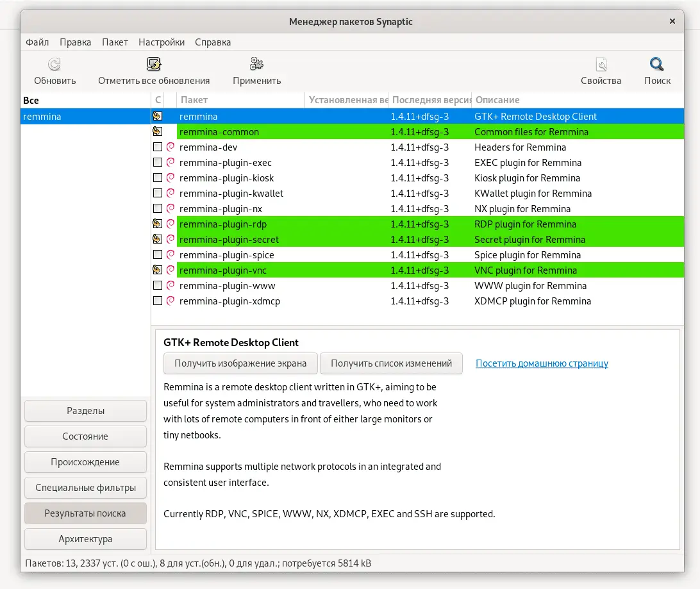Open the Файл menu
This screenshot has width=700, height=589.
[37, 42]
